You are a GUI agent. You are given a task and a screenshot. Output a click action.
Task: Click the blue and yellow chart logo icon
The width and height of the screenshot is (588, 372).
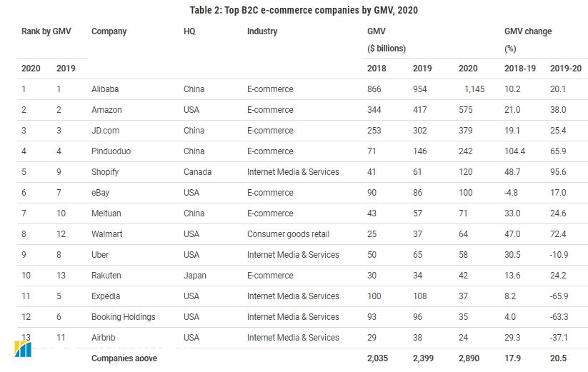click(23, 349)
